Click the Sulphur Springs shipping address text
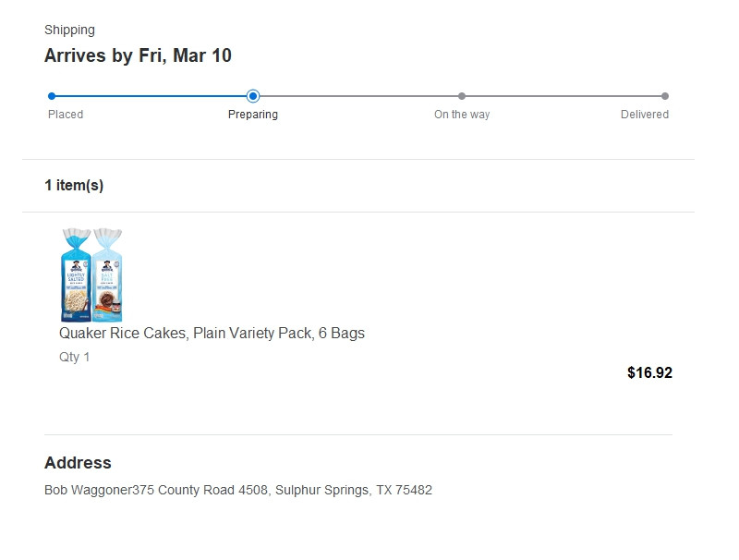The width and height of the screenshot is (739, 560). tap(238, 490)
